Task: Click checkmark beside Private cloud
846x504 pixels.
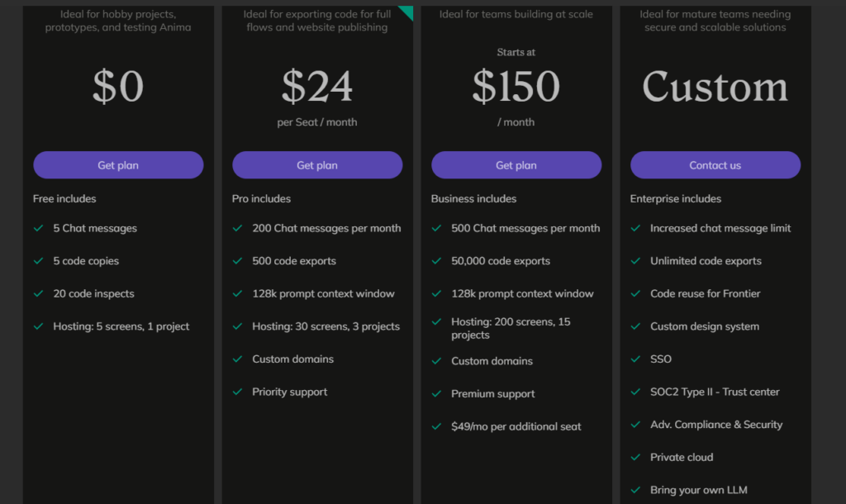Action: click(x=635, y=458)
